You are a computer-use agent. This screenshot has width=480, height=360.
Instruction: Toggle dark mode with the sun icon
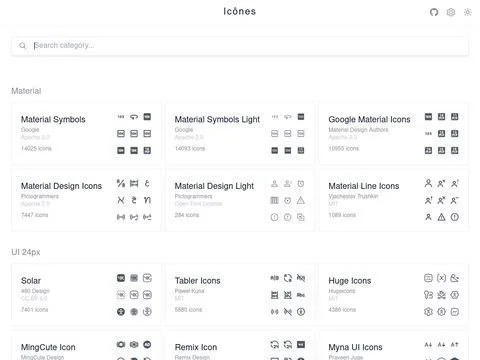point(468,12)
